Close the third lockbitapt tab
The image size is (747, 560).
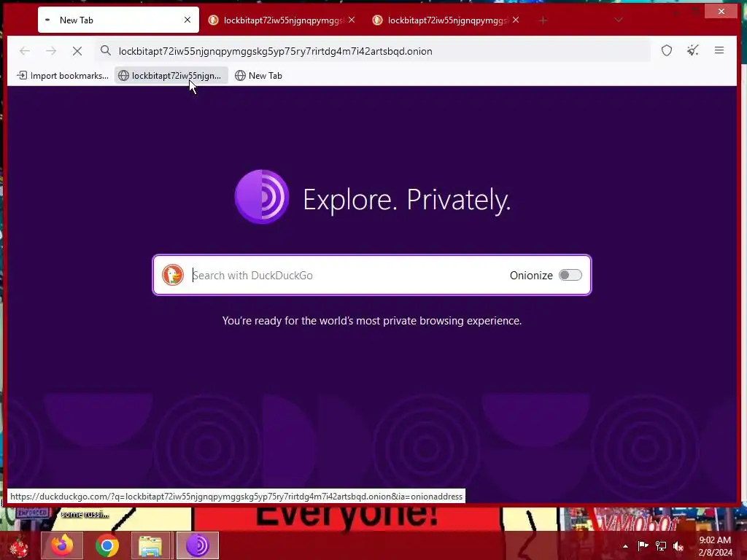[x=516, y=20]
